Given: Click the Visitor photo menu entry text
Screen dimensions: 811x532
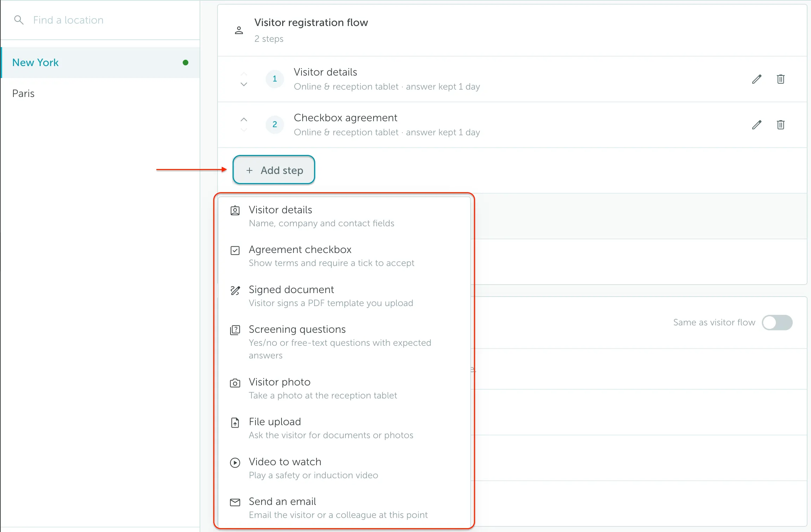Looking at the screenshot, I should (280, 382).
